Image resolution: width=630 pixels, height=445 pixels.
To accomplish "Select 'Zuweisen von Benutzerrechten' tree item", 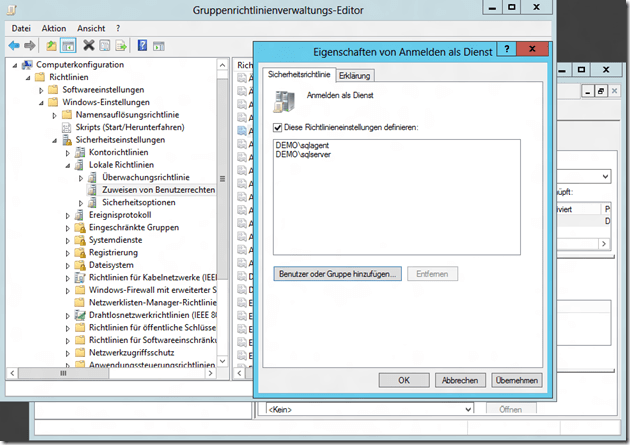I will click(x=159, y=190).
